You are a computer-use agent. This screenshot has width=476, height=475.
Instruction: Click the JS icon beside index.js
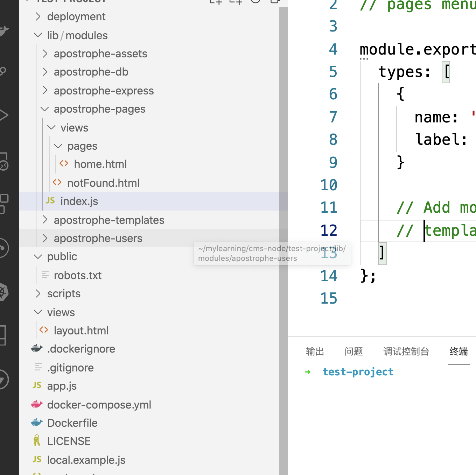[x=50, y=200]
